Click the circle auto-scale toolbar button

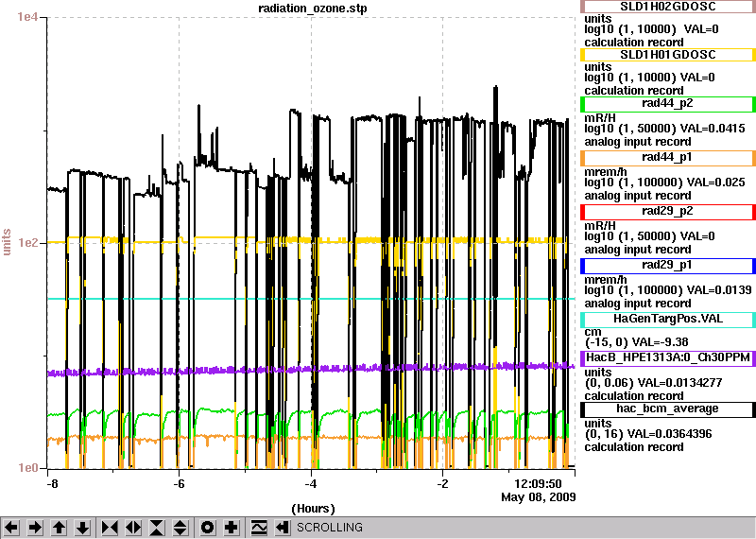[207, 528]
